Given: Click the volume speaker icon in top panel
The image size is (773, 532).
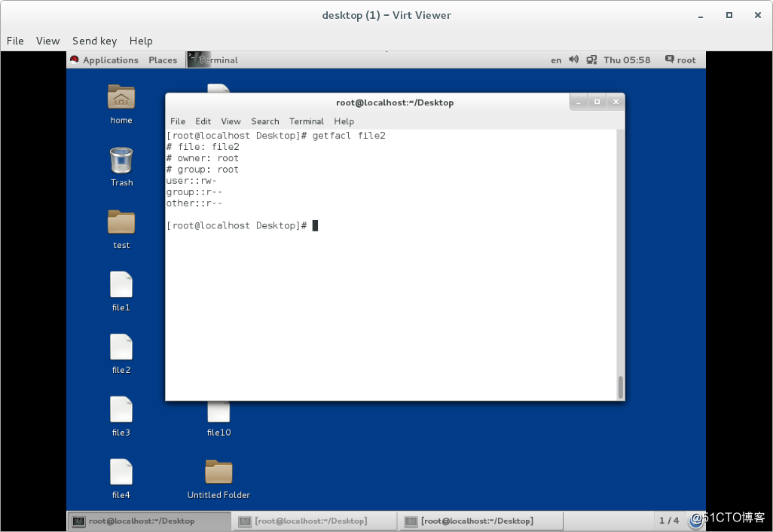Looking at the screenshot, I should click(x=573, y=60).
